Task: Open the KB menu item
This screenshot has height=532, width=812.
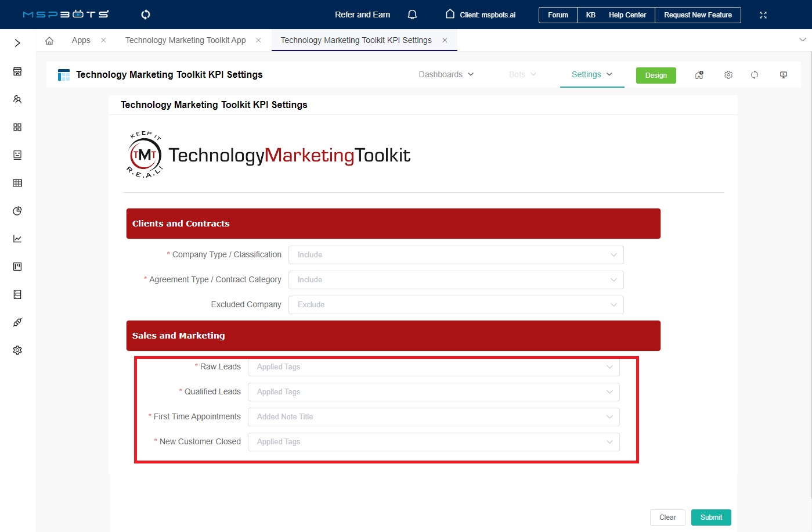Action: coord(590,15)
